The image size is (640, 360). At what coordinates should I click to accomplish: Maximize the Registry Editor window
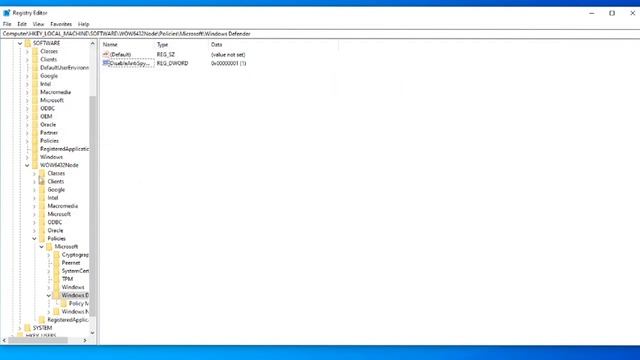pos(612,13)
